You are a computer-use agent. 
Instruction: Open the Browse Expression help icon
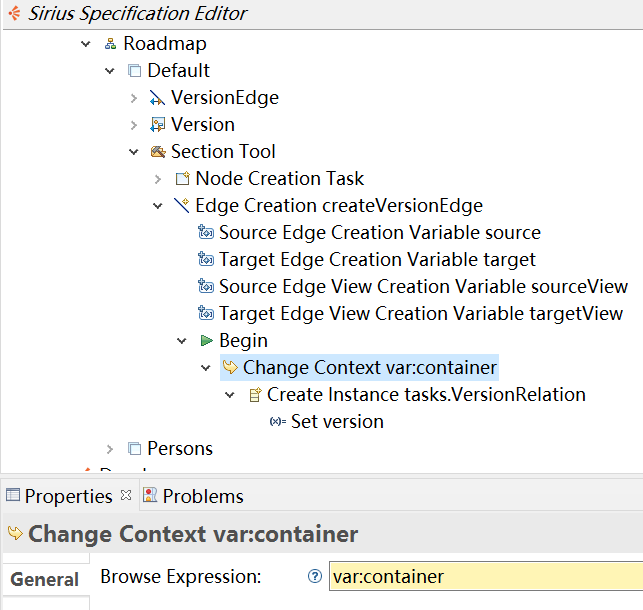coord(315,576)
